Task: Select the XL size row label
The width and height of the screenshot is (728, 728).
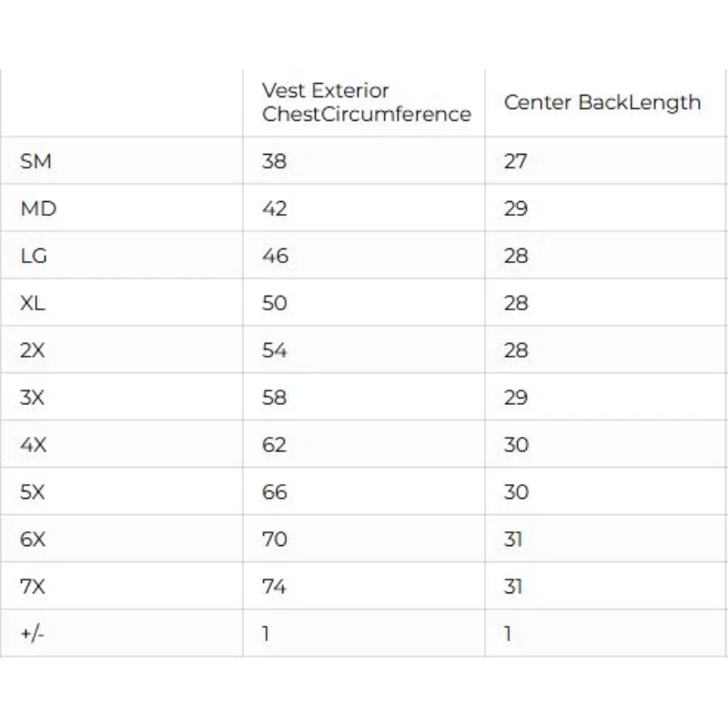Action: pyautogui.click(x=33, y=303)
